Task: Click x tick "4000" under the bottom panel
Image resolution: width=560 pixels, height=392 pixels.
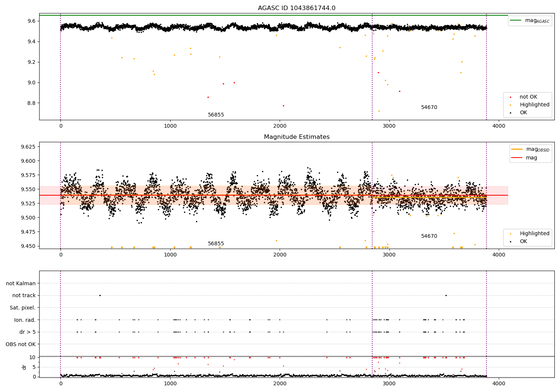Action: (499, 383)
